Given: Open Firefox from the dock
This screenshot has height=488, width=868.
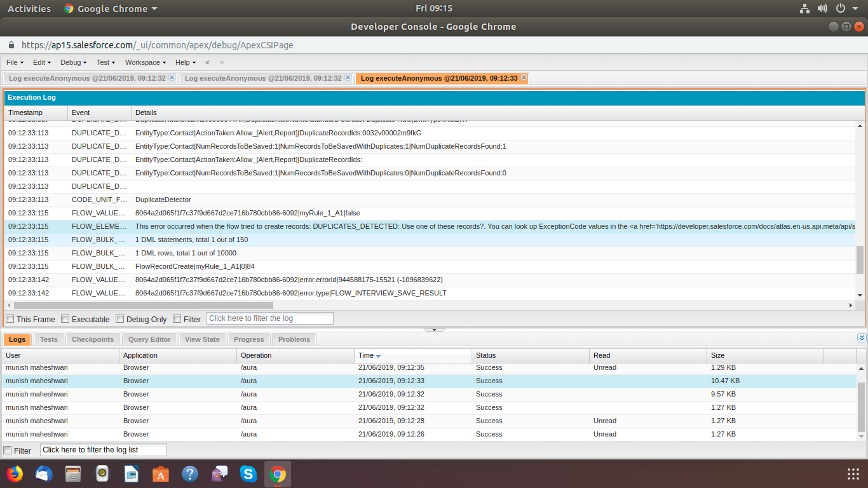Looking at the screenshot, I should 15,474.
